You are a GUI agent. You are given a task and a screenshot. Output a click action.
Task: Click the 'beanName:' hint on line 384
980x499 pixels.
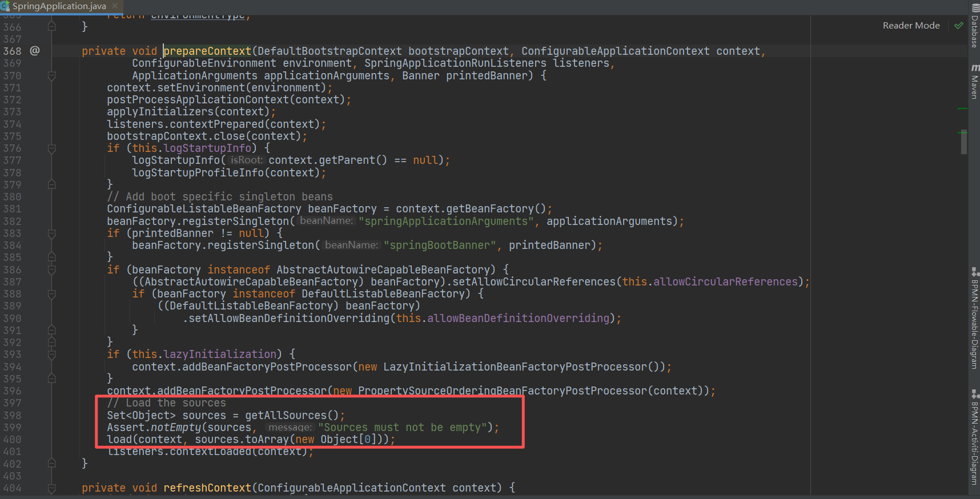point(351,246)
